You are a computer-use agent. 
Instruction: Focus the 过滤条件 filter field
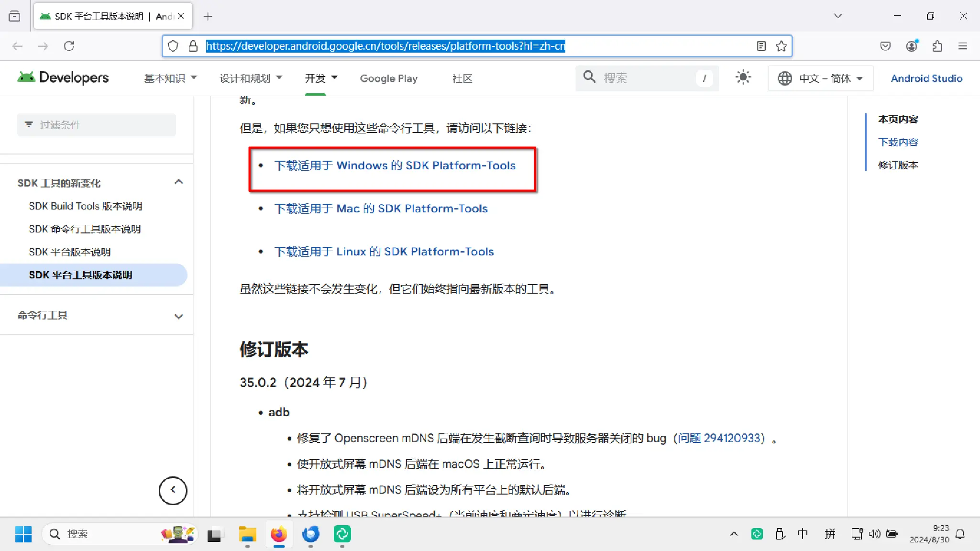[x=97, y=125]
